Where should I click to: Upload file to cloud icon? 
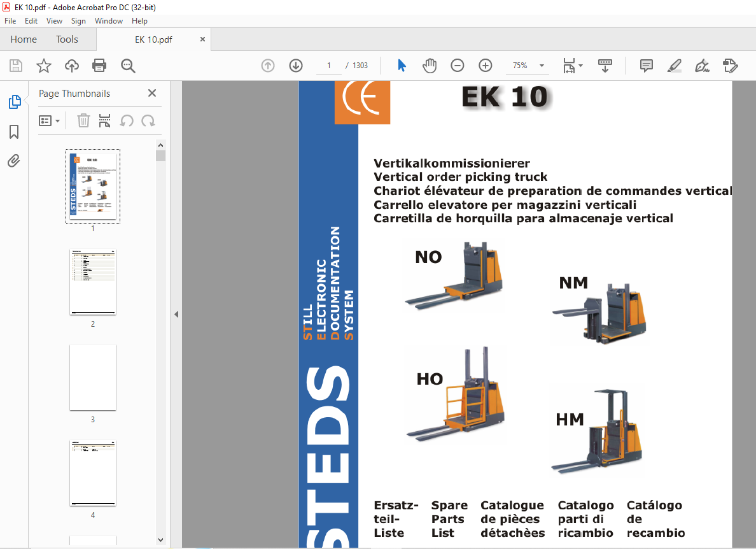72,66
